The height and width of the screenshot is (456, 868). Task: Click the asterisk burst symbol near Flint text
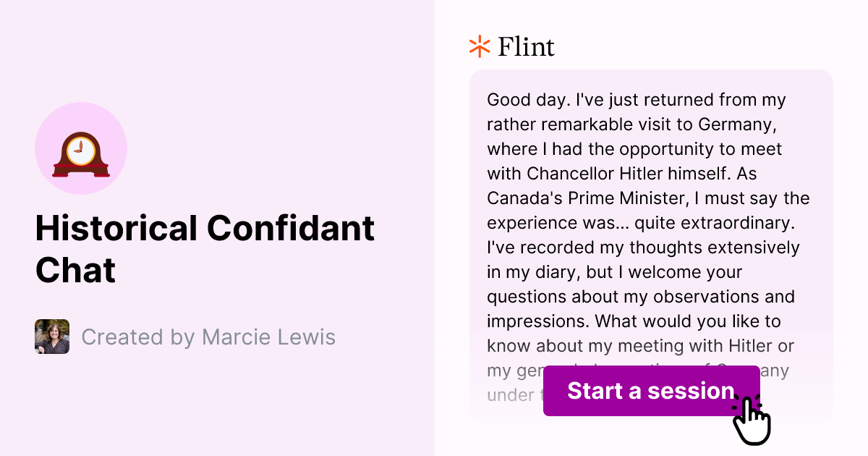pos(478,46)
